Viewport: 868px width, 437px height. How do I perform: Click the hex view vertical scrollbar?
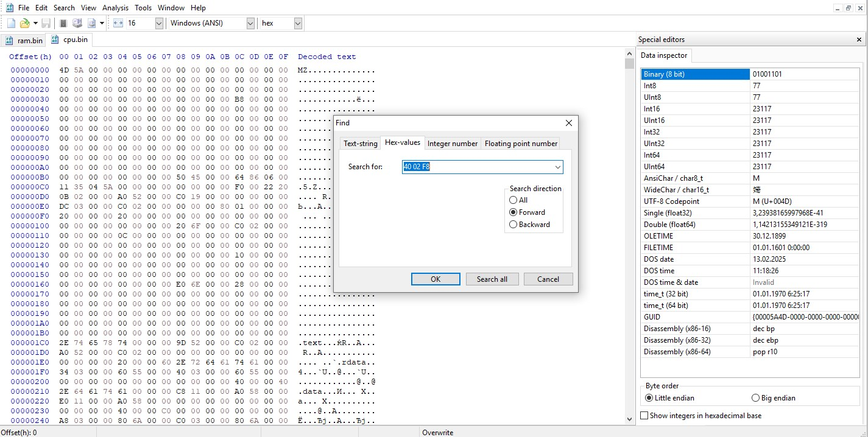[x=629, y=236]
